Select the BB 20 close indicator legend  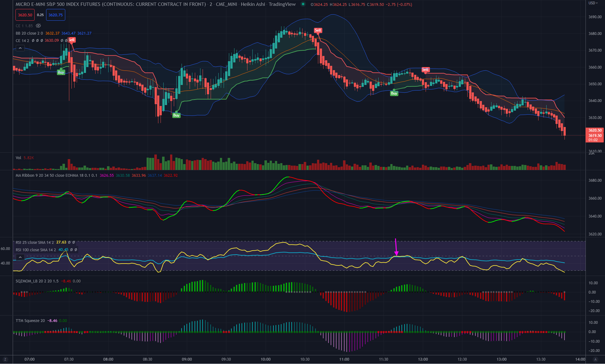[x=29, y=33]
